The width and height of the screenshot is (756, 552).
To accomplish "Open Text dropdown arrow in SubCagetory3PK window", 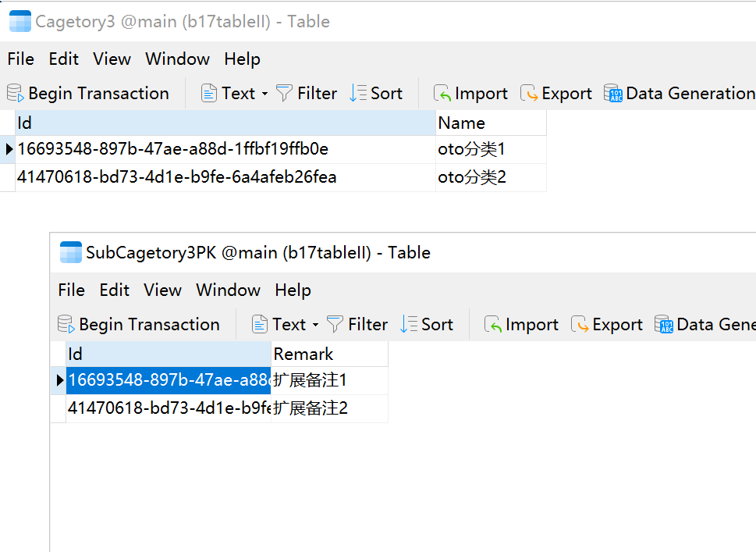I will 315,325.
